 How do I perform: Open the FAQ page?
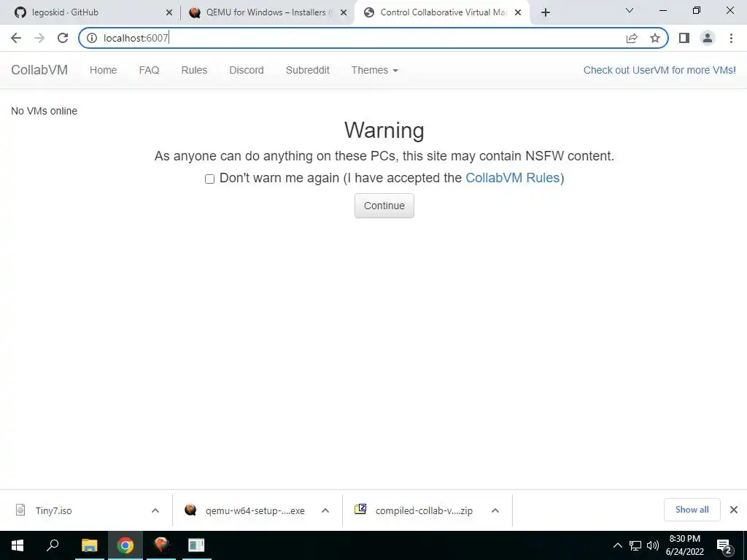click(149, 70)
